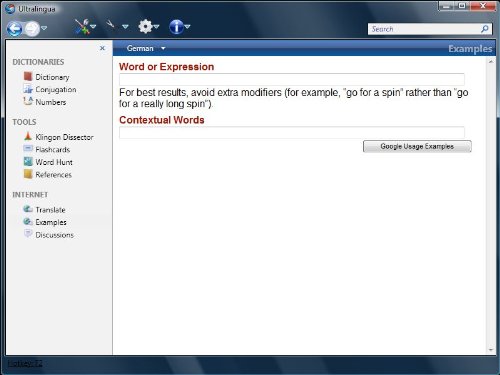Click the wrench toolbar icon

(111, 25)
